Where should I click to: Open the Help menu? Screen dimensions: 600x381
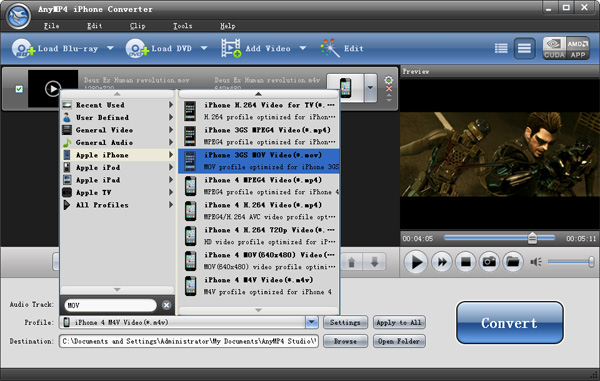pos(228,26)
